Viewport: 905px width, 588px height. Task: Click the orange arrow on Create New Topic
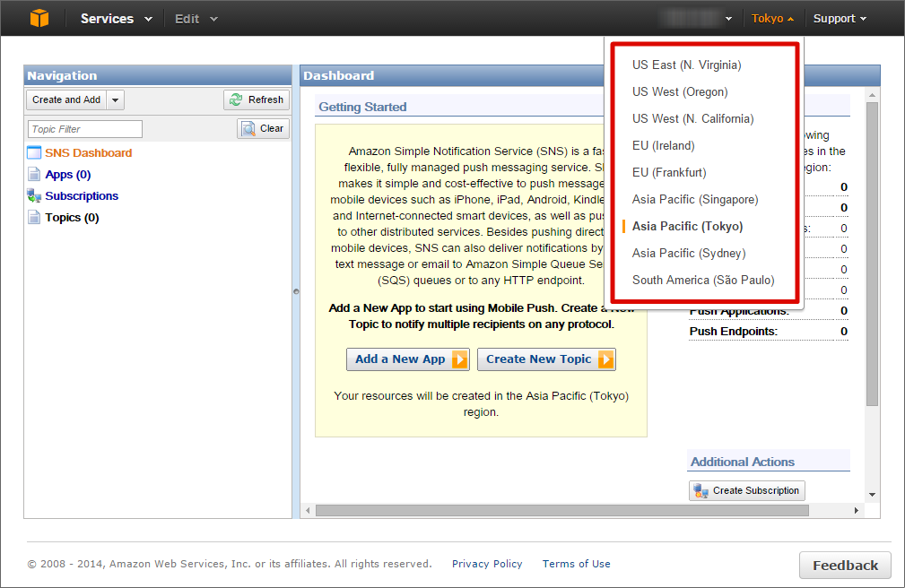[605, 359]
